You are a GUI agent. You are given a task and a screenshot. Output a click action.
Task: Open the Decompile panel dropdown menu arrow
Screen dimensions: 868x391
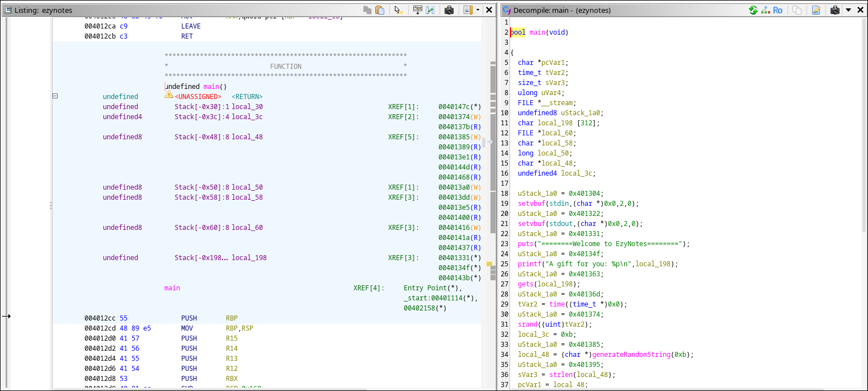(x=848, y=10)
